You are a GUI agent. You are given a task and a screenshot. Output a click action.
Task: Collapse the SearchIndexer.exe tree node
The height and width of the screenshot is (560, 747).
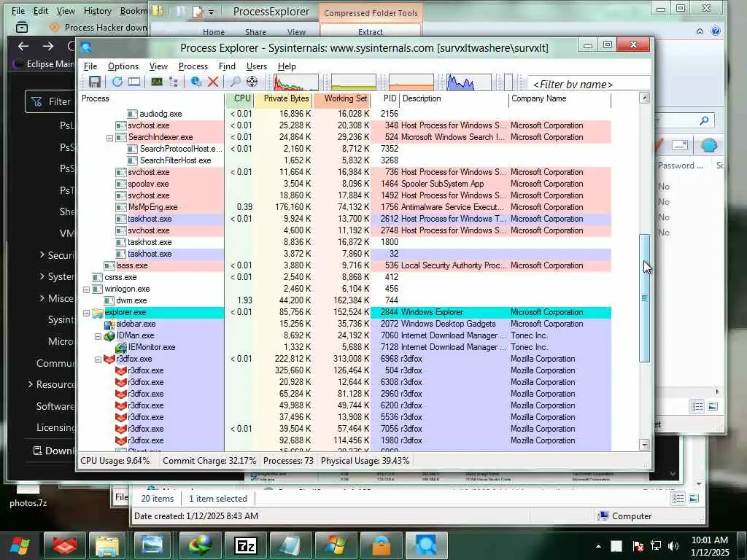point(109,138)
